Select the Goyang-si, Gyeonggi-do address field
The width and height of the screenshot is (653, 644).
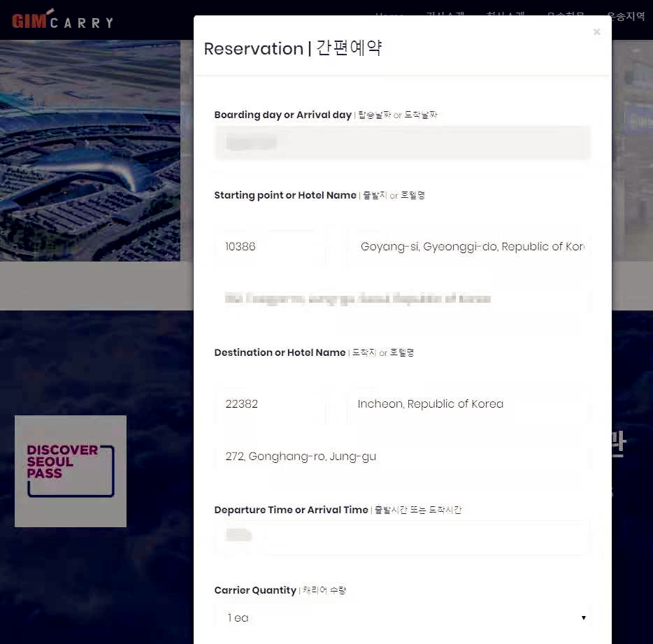[x=468, y=247]
